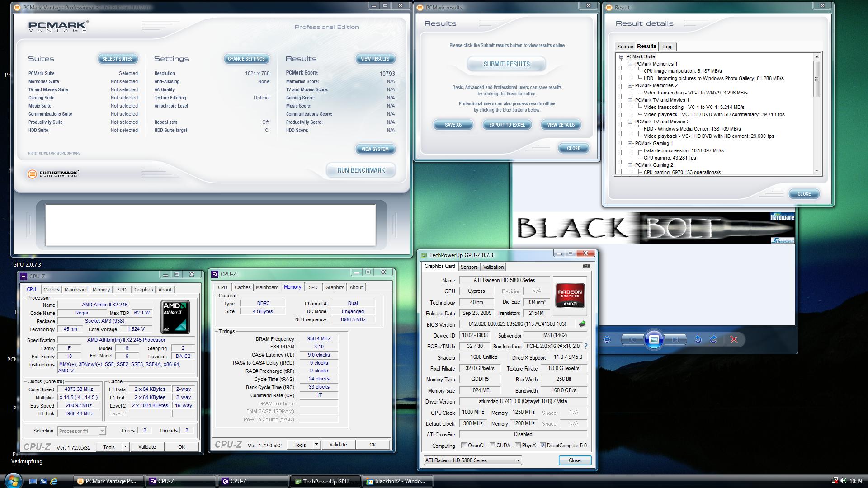Collapse the PCMark TV and Movies 2 node

[x=630, y=122]
